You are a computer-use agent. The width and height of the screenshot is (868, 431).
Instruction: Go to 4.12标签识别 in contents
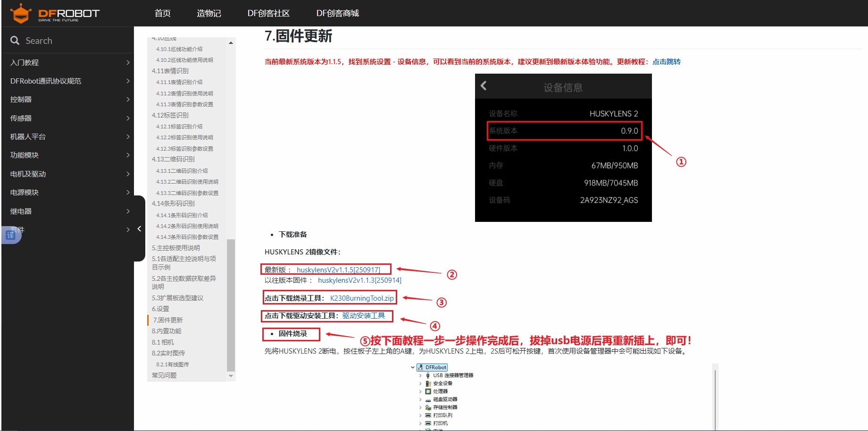pos(170,115)
